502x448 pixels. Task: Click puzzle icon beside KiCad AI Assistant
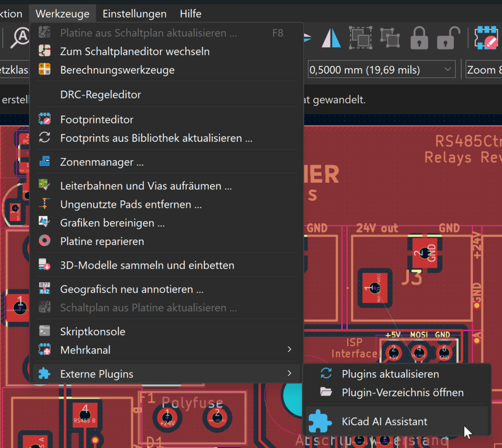320,421
